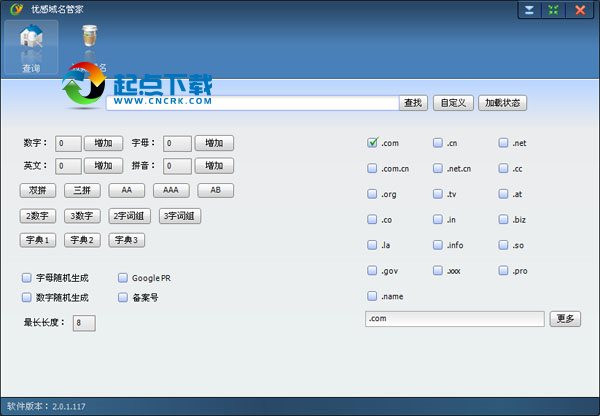Check the .tv domain checkbox
This screenshot has width=600, height=416.
(x=438, y=194)
